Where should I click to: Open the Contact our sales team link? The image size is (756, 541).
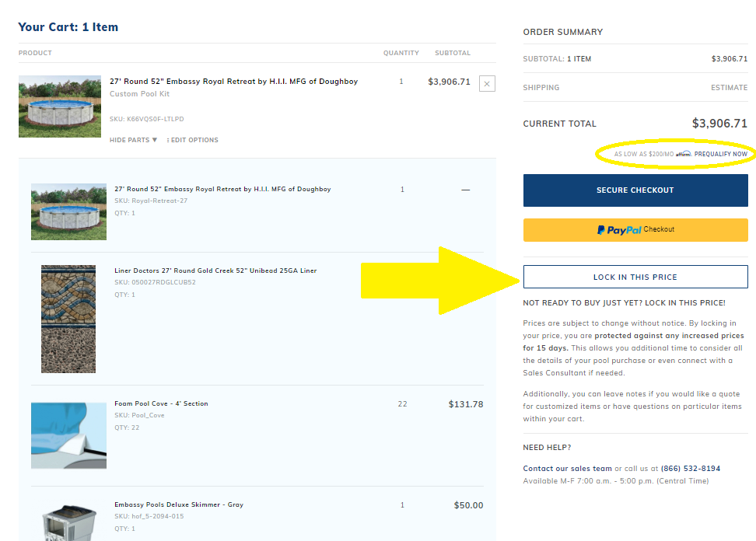(567, 469)
